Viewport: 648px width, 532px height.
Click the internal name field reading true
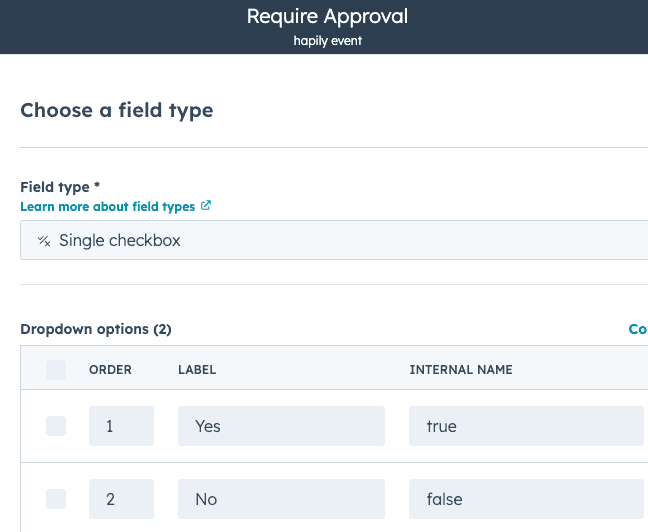(x=526, y=426)
